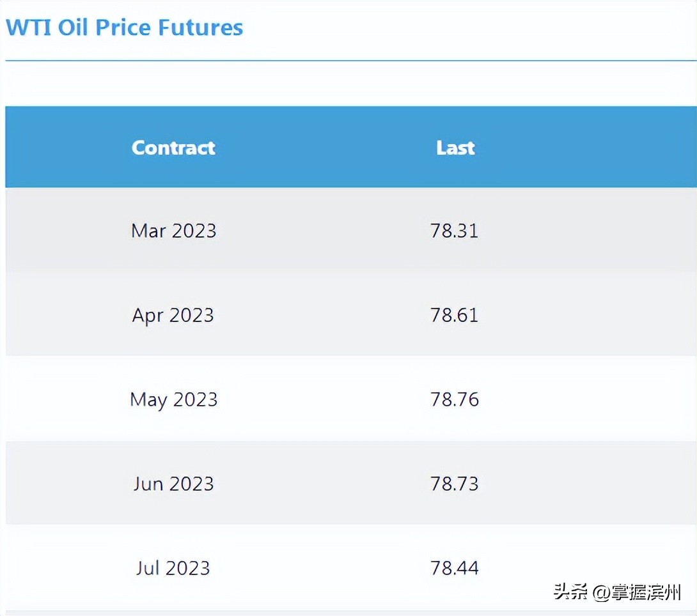Viewport: 697px width, 616px height.
Task: Click the Last column header
Action: (455, 148)
